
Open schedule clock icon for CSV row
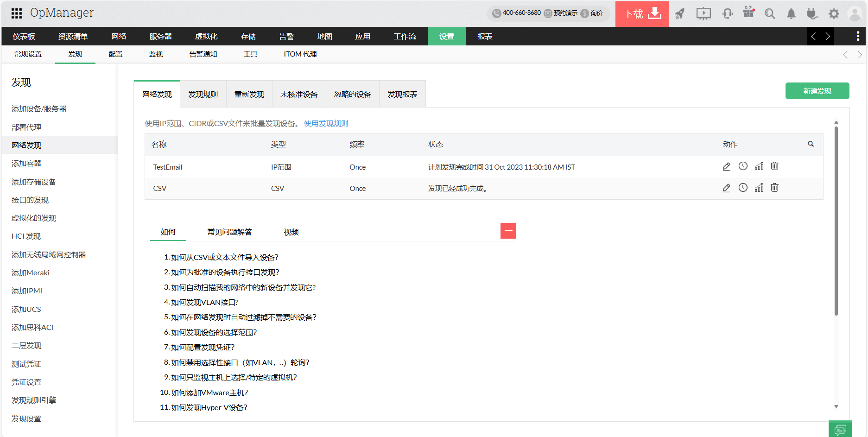click(x=743, y=188)
